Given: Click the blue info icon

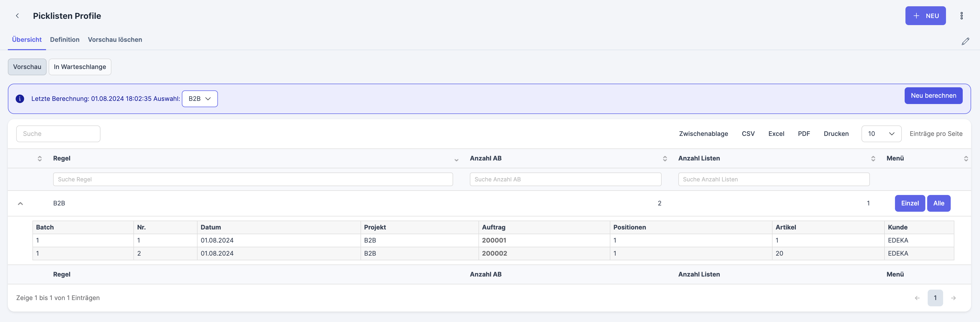Looking at the screenshot, I should coord(20,99).
